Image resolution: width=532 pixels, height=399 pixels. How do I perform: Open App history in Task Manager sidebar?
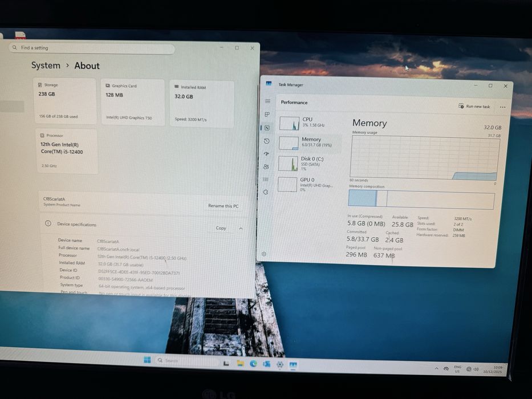pyautogui.click(x=267, y=141)
